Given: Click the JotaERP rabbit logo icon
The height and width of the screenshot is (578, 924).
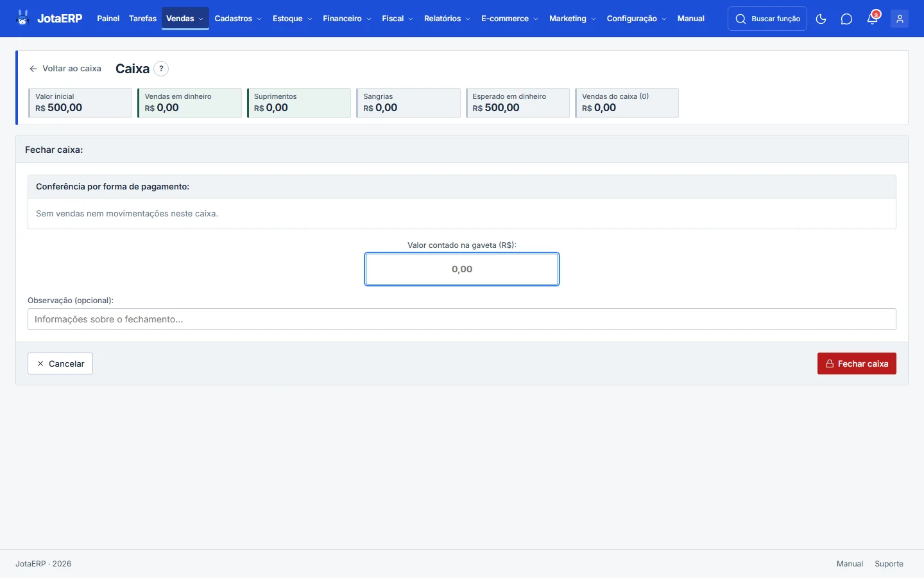Looking at the screenshot, I should click(x=23, y=18).
